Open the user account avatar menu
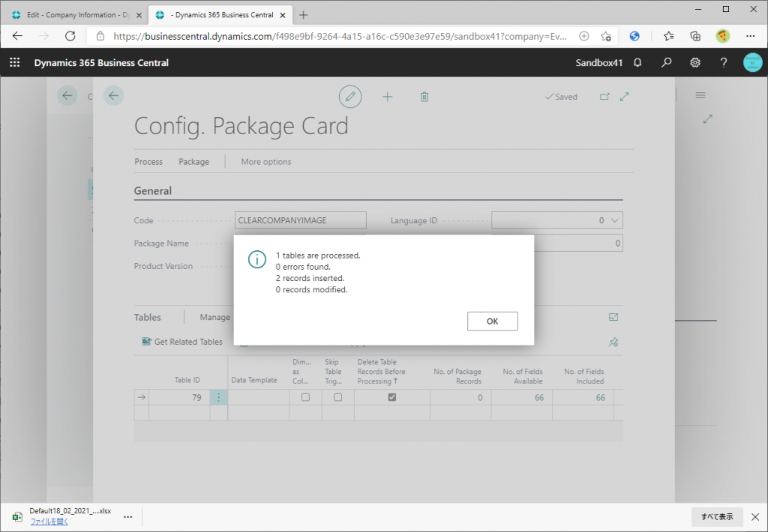The height and width of the screenshot is (532, 768). pos(752,63)
